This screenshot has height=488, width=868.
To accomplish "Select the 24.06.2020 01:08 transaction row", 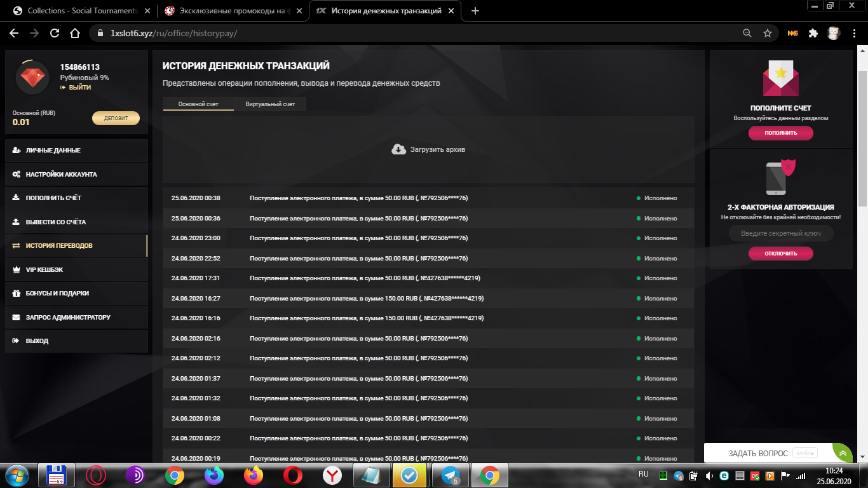I will 428,419.
